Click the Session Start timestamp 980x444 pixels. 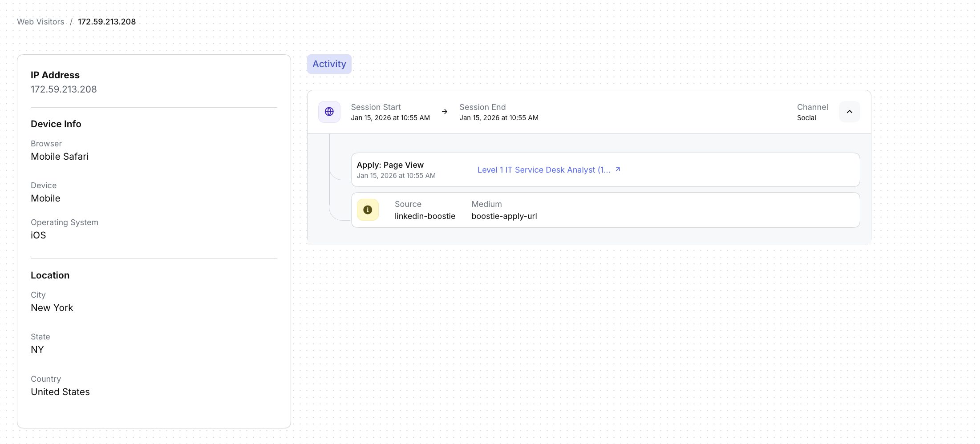tap(390, 118)
